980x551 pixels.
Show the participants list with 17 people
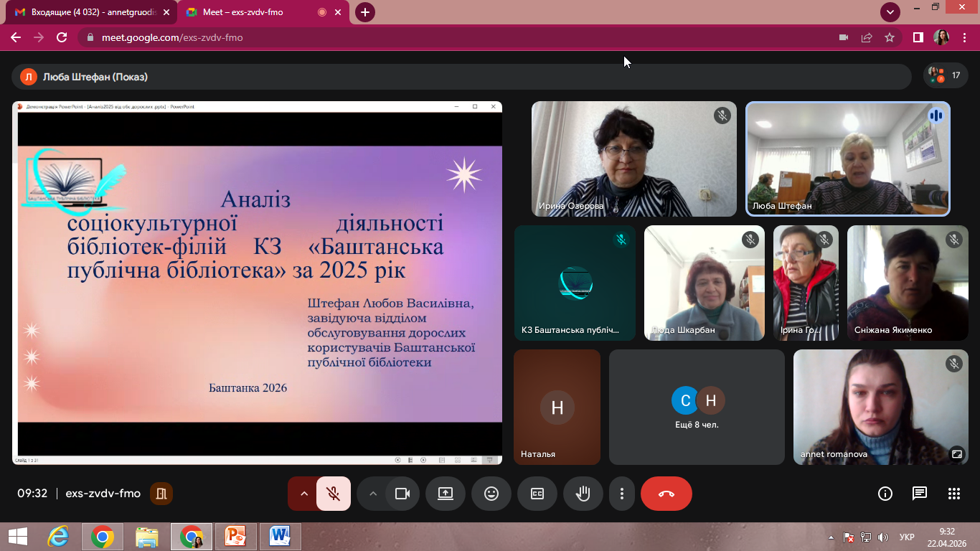pos(945,75)
